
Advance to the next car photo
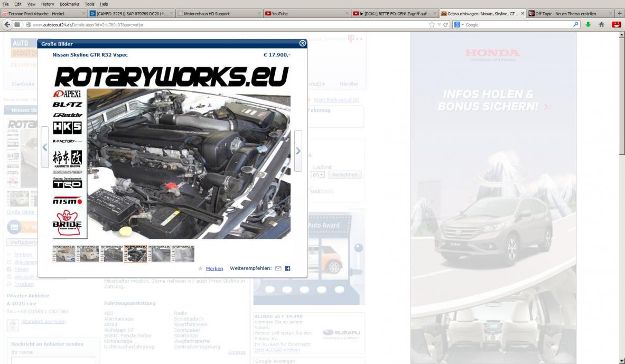[298, 151]
